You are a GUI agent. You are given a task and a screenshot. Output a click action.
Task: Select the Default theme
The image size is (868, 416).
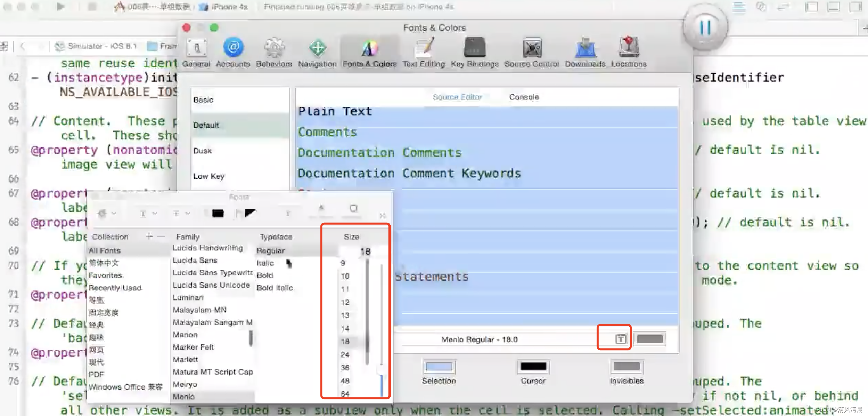(240, 125)
